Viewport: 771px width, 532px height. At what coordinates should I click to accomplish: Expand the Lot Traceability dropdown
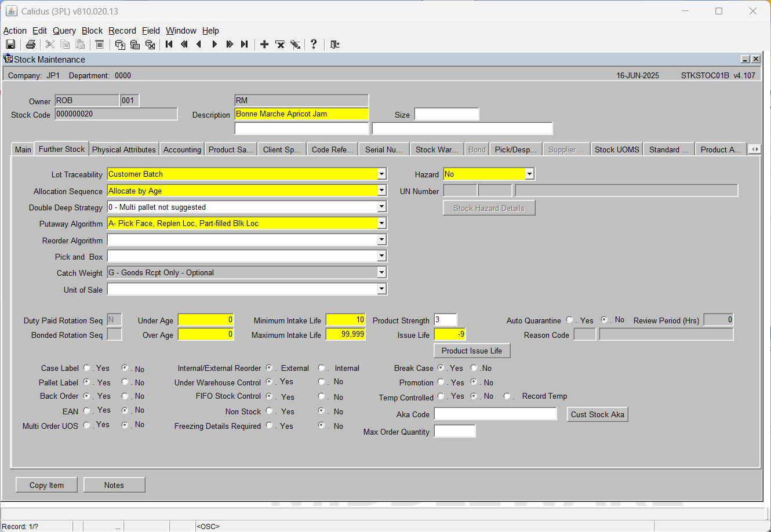click(x=381, y=174)
